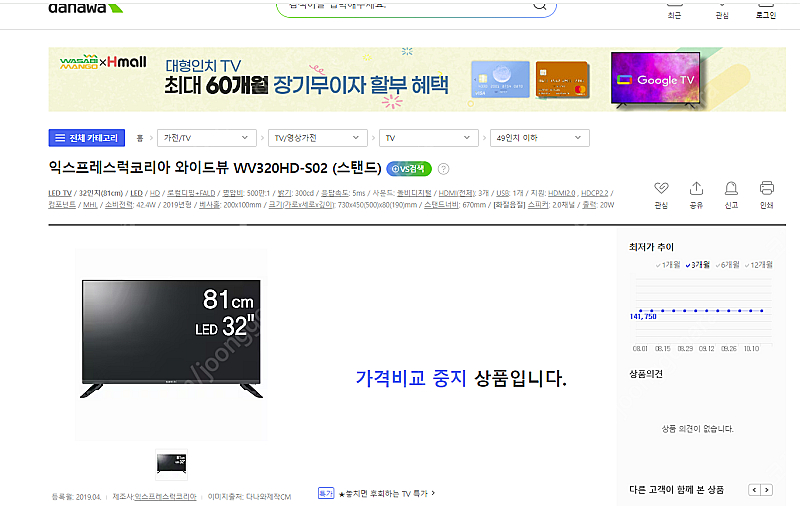Open the 베사홀 spec link
This screenshot has height=506, width=800.
click(x=210, y=205)
